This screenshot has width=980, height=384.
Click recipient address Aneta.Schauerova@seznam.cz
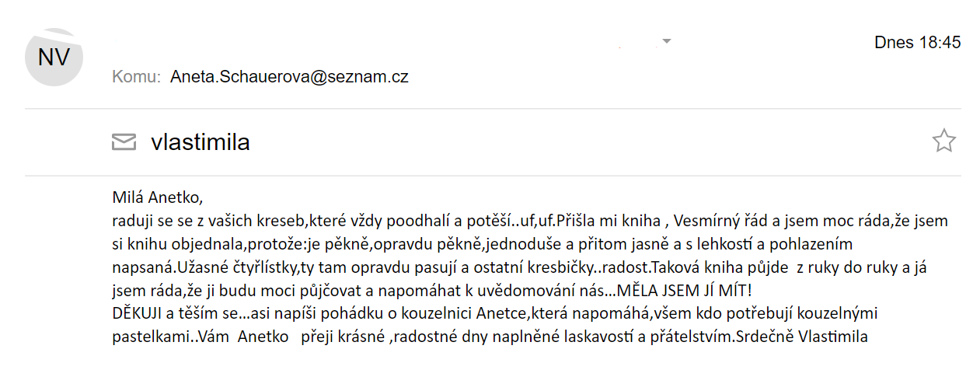(x=289, y=77)
